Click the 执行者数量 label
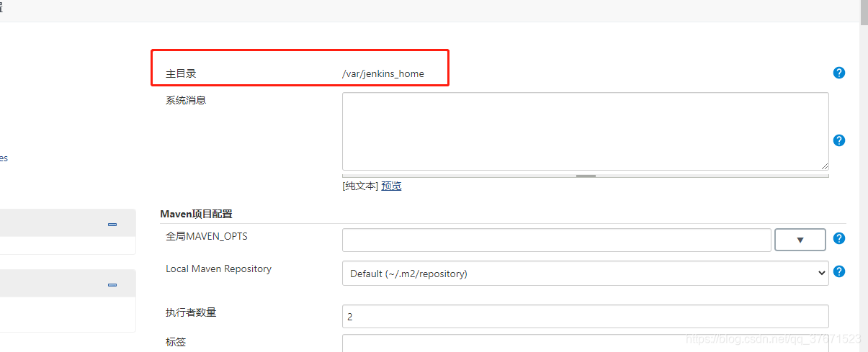The image size is (868, 352). [x=191, y=312]
